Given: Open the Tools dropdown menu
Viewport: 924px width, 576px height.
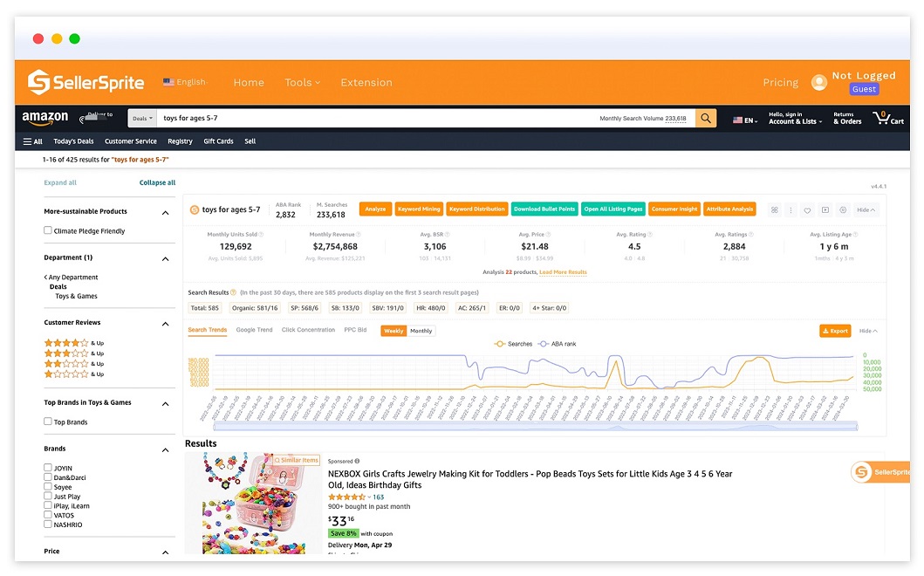Looking at the screenshot, I should point(302,83).
